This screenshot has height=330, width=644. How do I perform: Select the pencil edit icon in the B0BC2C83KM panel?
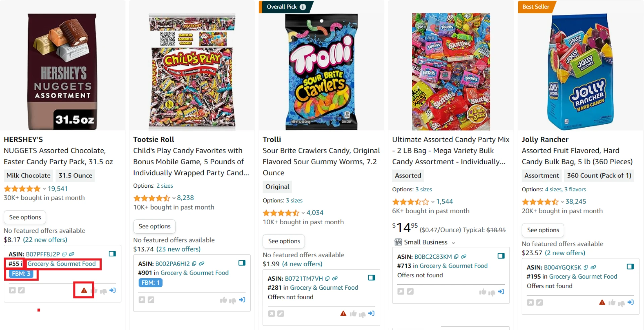(410, 292)
